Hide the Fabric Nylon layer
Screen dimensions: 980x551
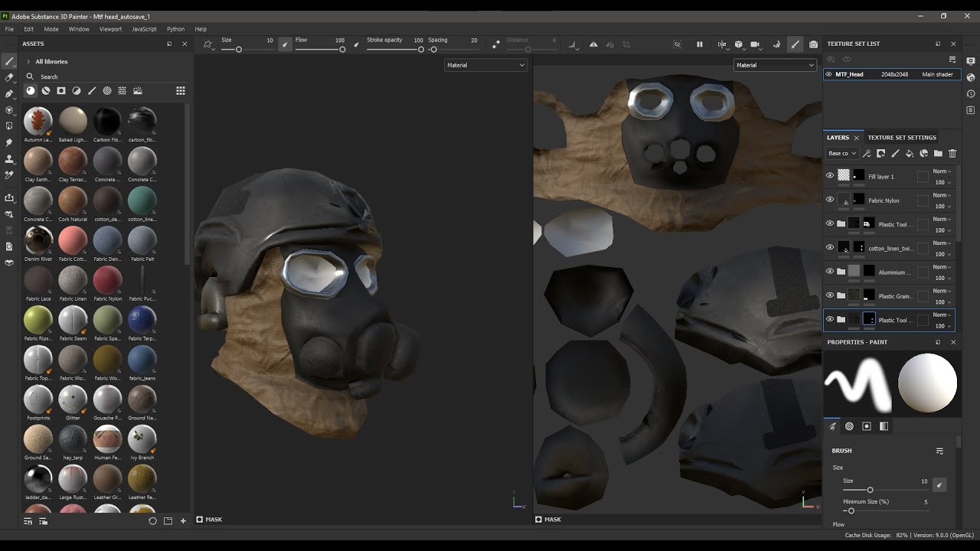pos(829,200)
